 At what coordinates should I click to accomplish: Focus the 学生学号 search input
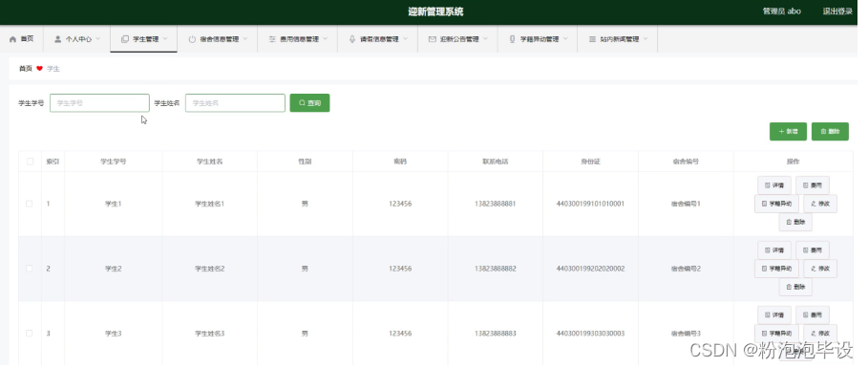pyautogui.click(x=99, y=103)
